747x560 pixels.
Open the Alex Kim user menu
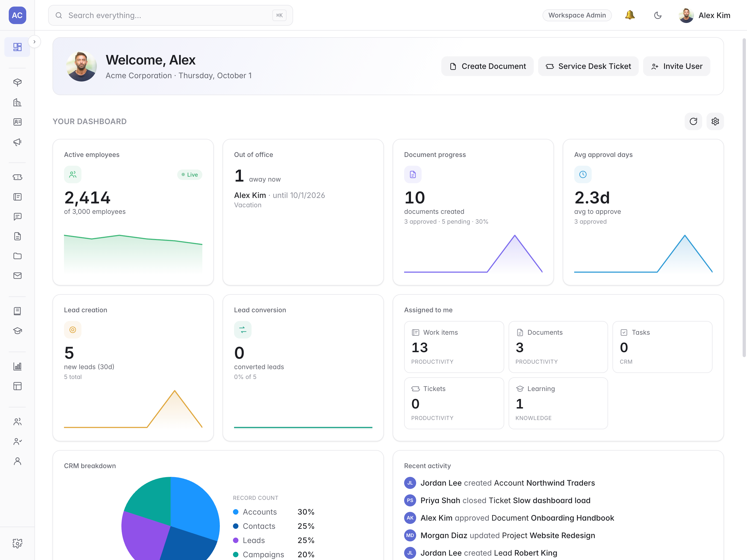(x=704, y=15)
